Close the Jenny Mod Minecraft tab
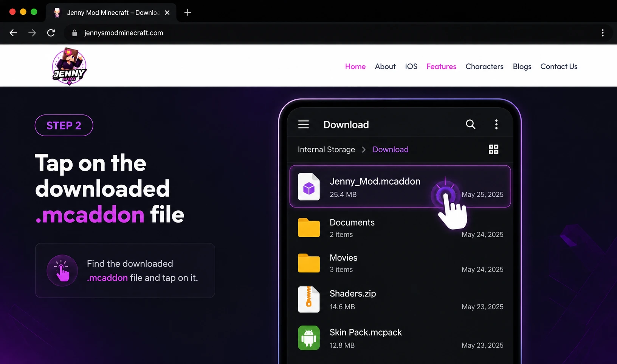Image resolution: width=617 pixels, height=364 pixels. pyautogui.click(x=167, y=12)
